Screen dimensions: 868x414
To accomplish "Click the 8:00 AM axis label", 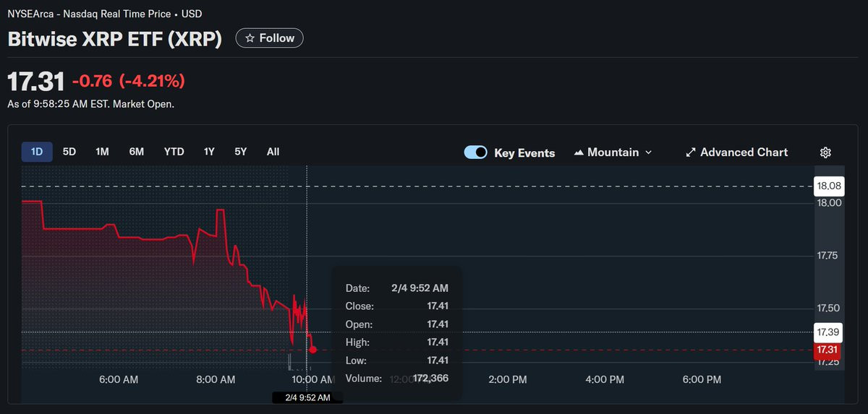I will click(216, 379).
